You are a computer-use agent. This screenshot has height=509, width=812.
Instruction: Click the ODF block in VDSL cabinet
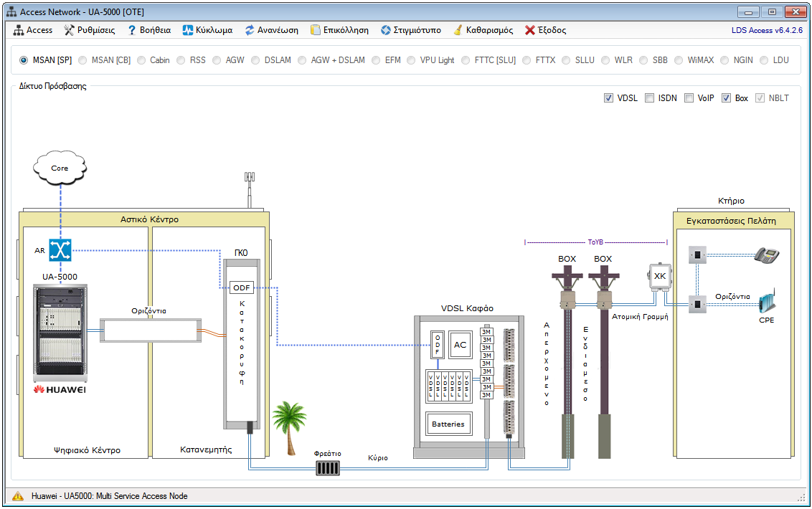(x=438, y=345)
